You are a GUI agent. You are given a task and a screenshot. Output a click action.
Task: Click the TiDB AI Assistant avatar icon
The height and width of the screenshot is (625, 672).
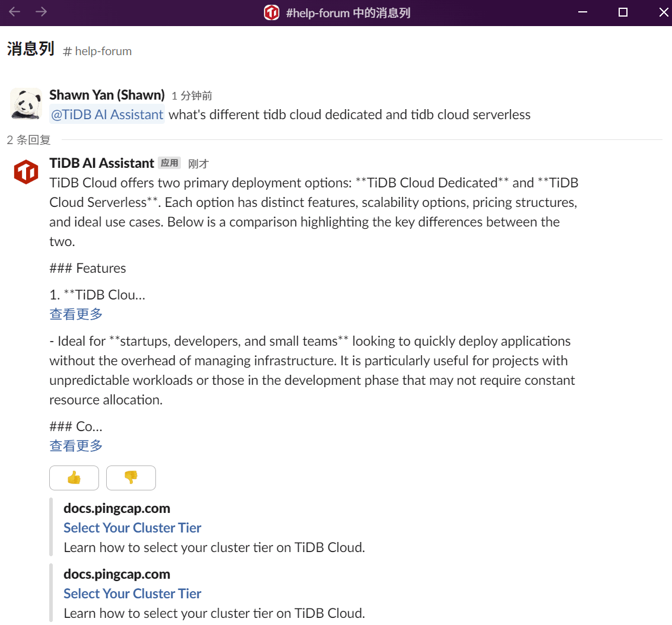coord(26,172)
